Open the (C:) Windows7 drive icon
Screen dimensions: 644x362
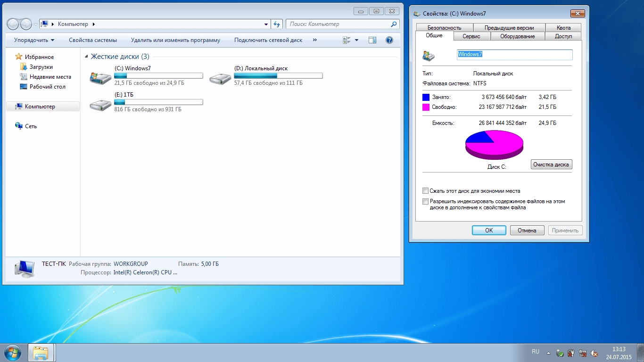pos(100,78)
